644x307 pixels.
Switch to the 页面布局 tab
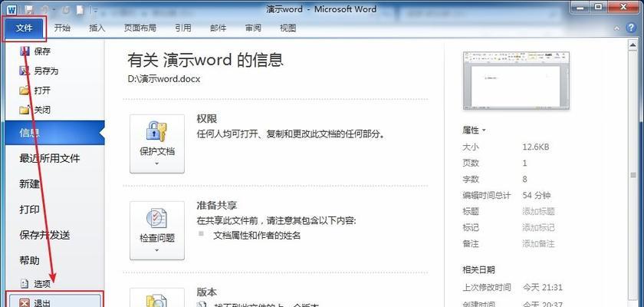coord(140,28)
